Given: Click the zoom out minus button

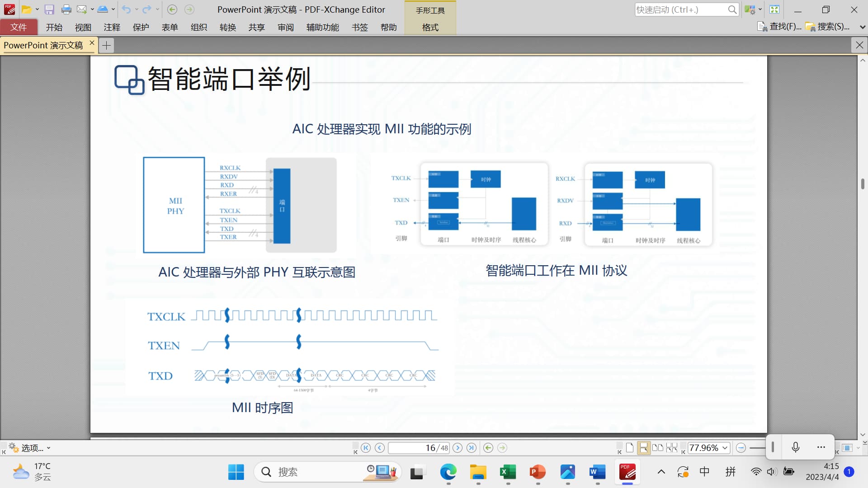Looking at the screenshot, I should 741,448.
